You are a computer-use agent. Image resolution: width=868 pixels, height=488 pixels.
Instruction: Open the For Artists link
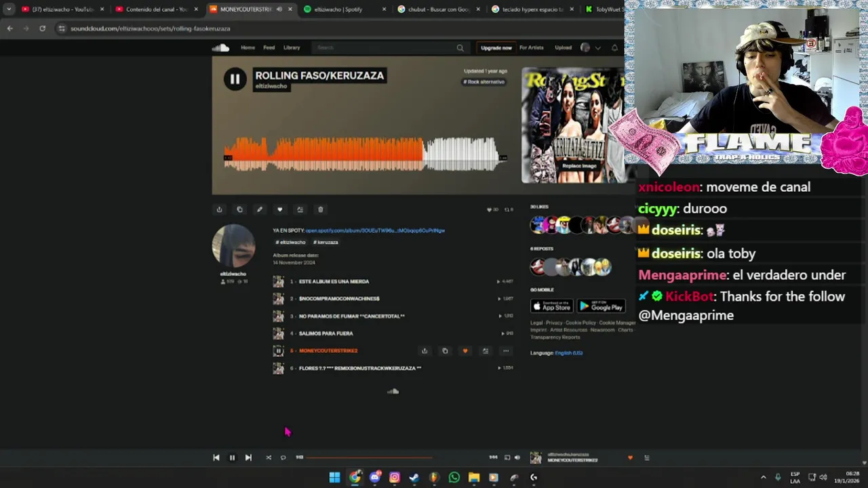pyautogui.click(x=532, y=47)
